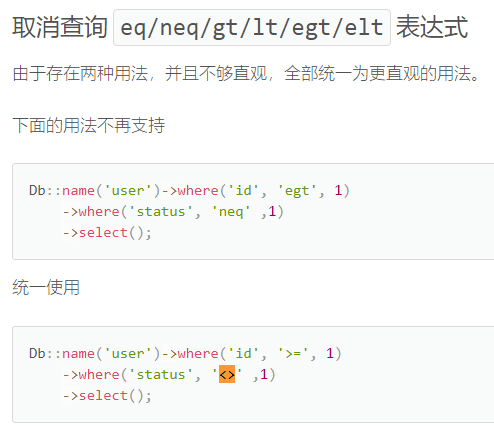Click the heading word '取消查询'
Viewport: 494px width, 434px height.
pos(60,27)
